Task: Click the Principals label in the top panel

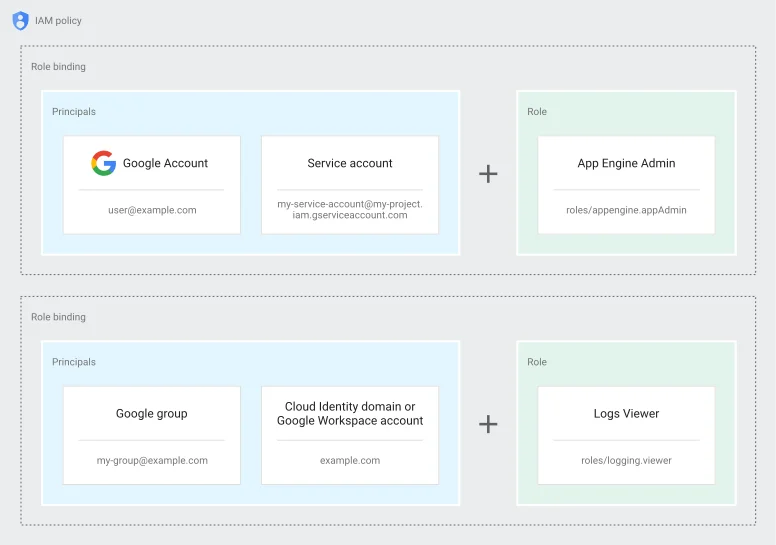Action: click(x=74, y=111)
